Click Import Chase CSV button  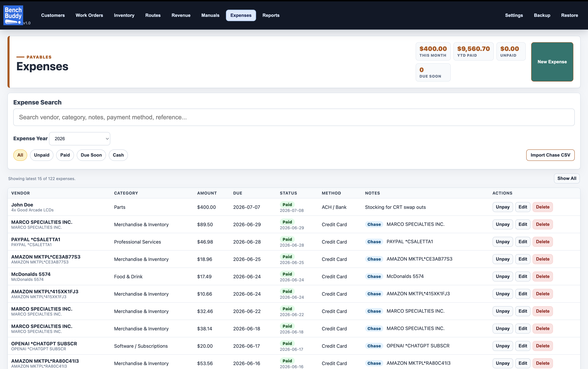550,155
